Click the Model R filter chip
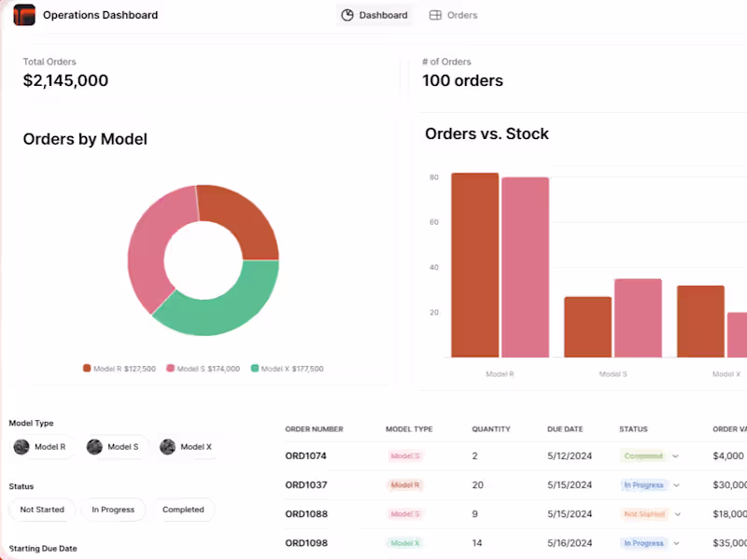The height and width of the screenshot is (560, 747). pos(41,447)
